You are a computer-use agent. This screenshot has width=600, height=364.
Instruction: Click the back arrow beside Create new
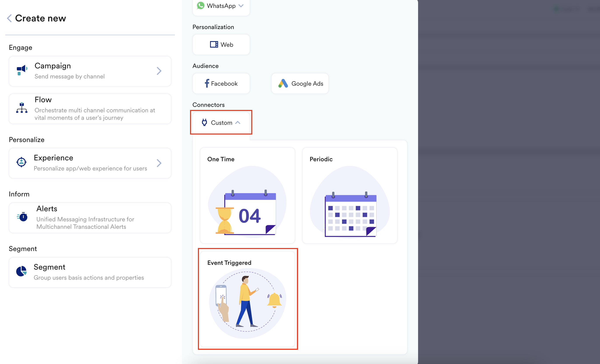pyautogui.click(x=9, y=18)
